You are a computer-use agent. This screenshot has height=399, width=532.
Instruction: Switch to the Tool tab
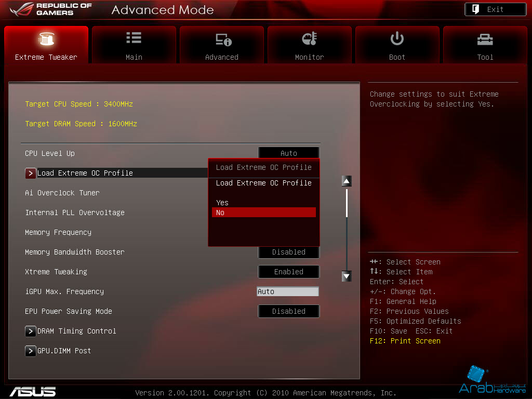point(485,45)
